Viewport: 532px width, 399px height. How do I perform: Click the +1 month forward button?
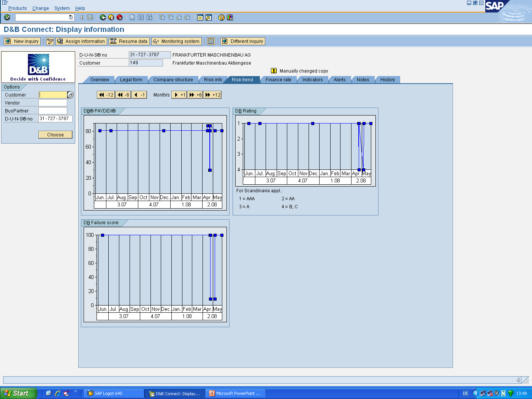(x=179, y=95)
